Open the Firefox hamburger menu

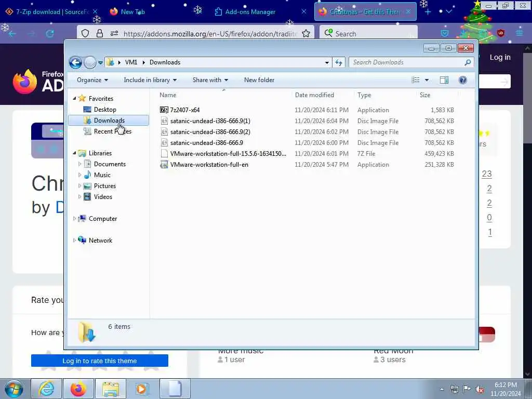coord(520,33)
